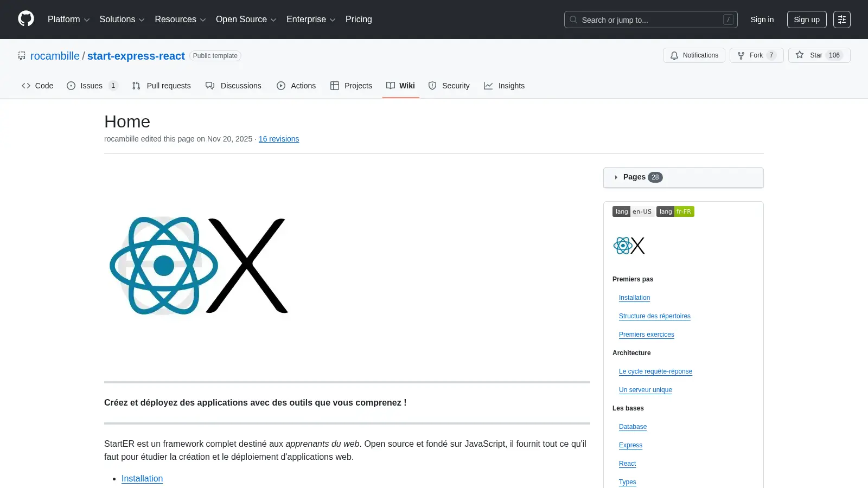This screenshot has width=868, height=488.
Task: Open the Code tab
Action: coord(37,86)
